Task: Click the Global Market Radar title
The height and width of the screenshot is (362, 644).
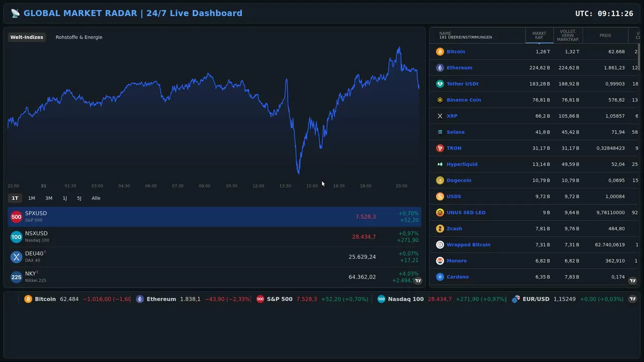Action: [x=126, y=13]
